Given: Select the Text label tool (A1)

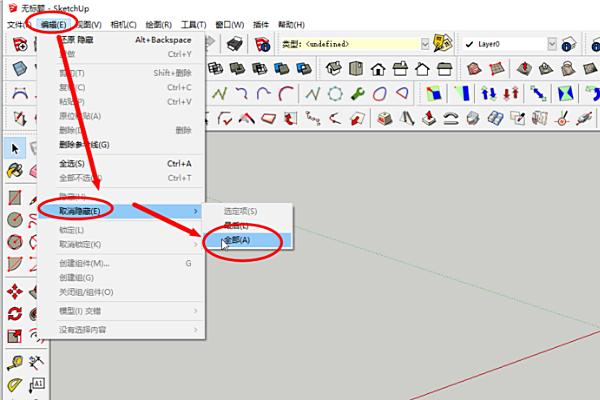Looking at the screenshot, I should (x=37, y=385).
